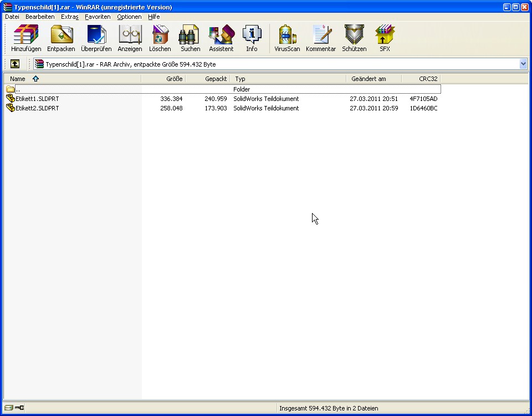Click the '..' parent folder entry
The image size is (532, 416).
[x=18, y=90]
